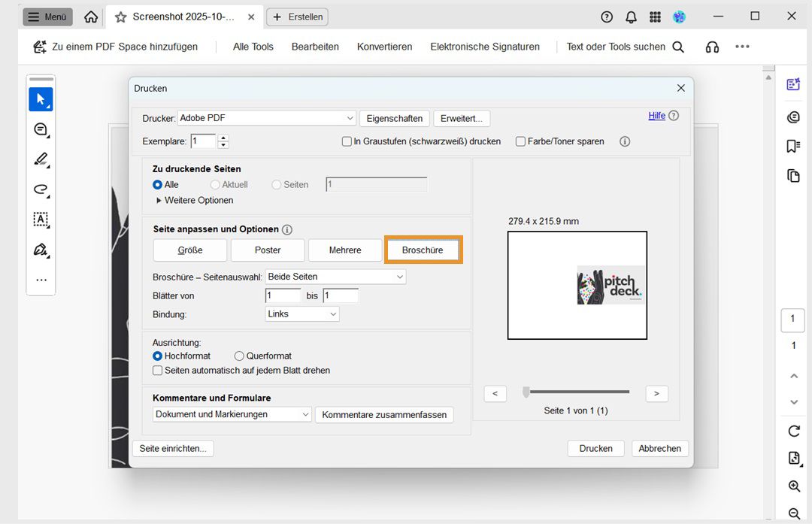Choose the Größe button
Image resolution: width=812 pixels, height=524 pixels.
190,250
